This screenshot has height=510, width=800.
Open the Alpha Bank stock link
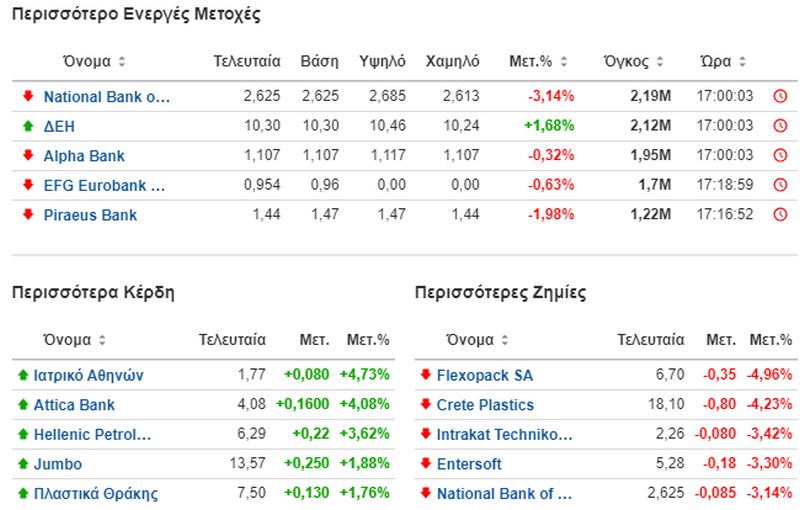(x=84, y=156)
